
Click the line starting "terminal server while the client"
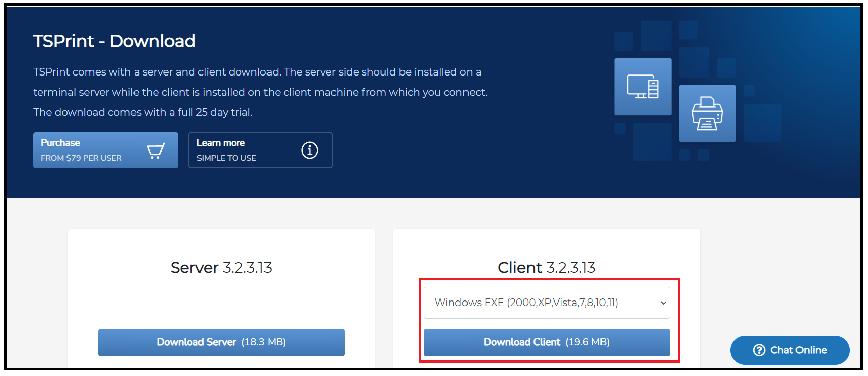coord(260,92)
